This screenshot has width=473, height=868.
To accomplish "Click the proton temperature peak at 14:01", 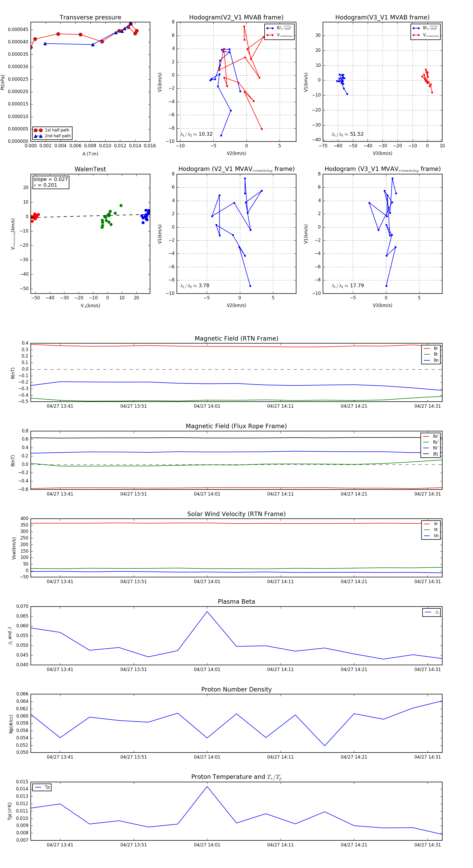I will [207, 786].
